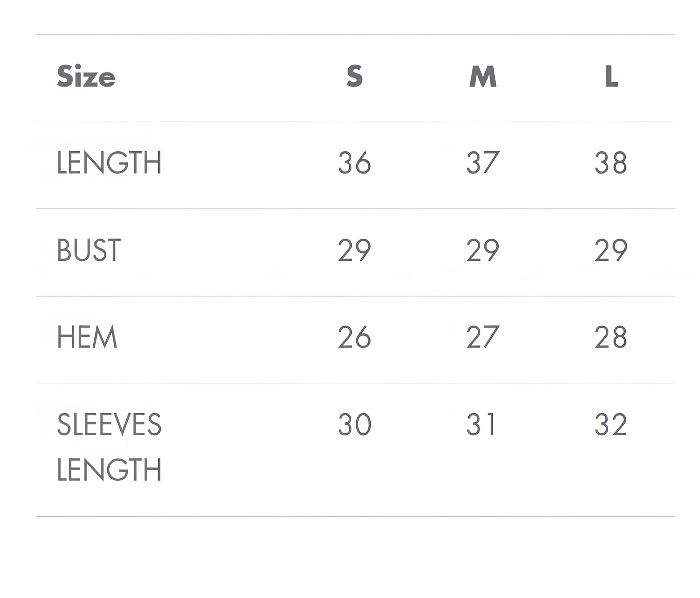Select the M size column header
700x598 pixels.
coord(483,76)
